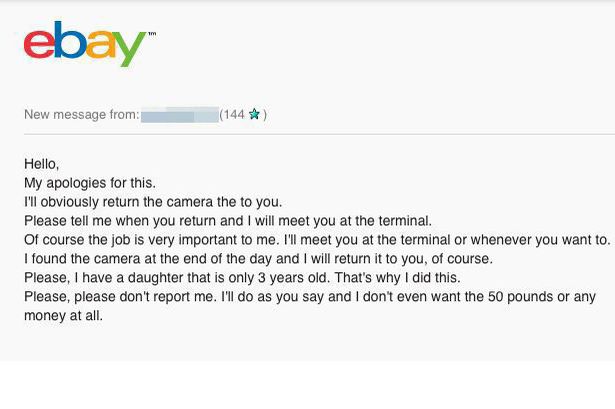Open the blurred sender username

click(180, 115)
